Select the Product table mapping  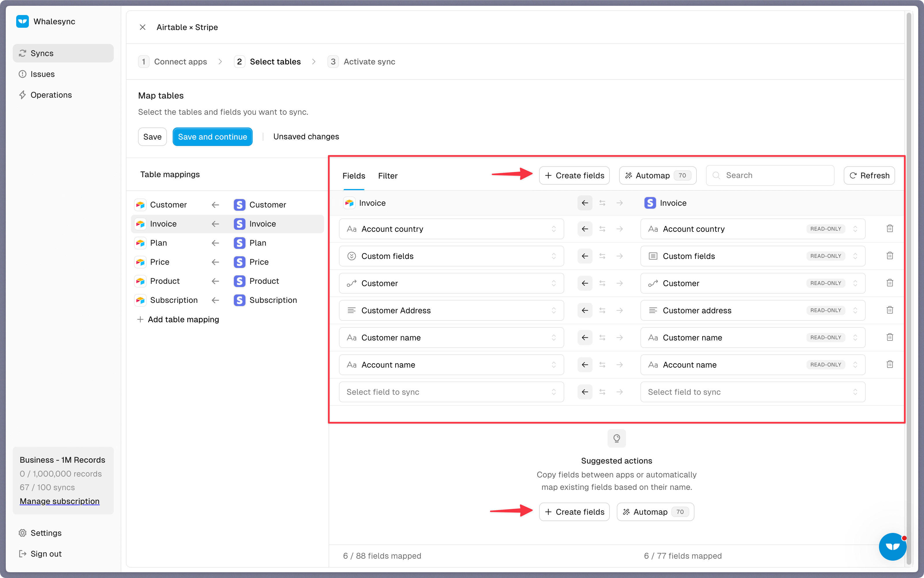tap(228, 281)
